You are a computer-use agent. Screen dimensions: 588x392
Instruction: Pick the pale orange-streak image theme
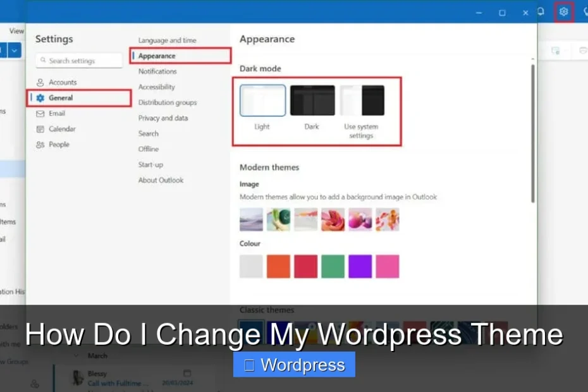pos(305,219)
